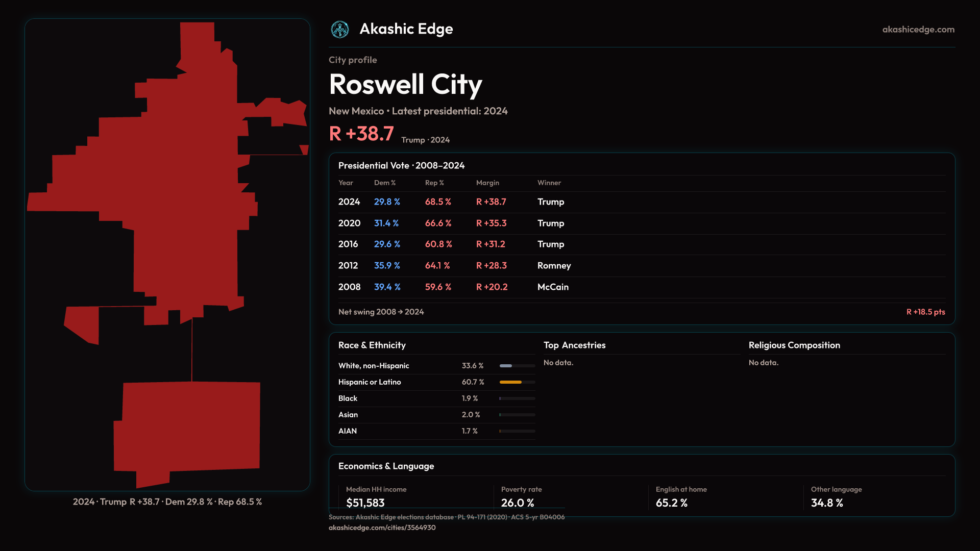
Task: Click the Hispanic or Latino orange bar
Action: [510, 382]
